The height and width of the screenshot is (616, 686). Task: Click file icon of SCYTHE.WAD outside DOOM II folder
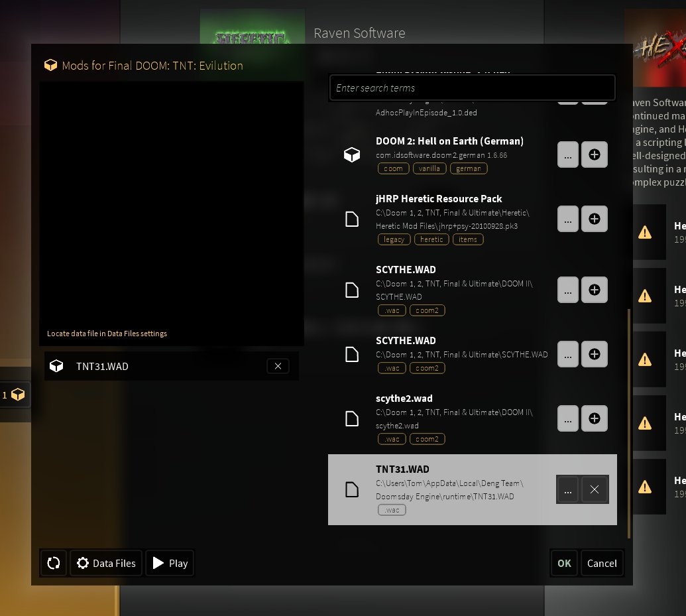click(352, 354)
